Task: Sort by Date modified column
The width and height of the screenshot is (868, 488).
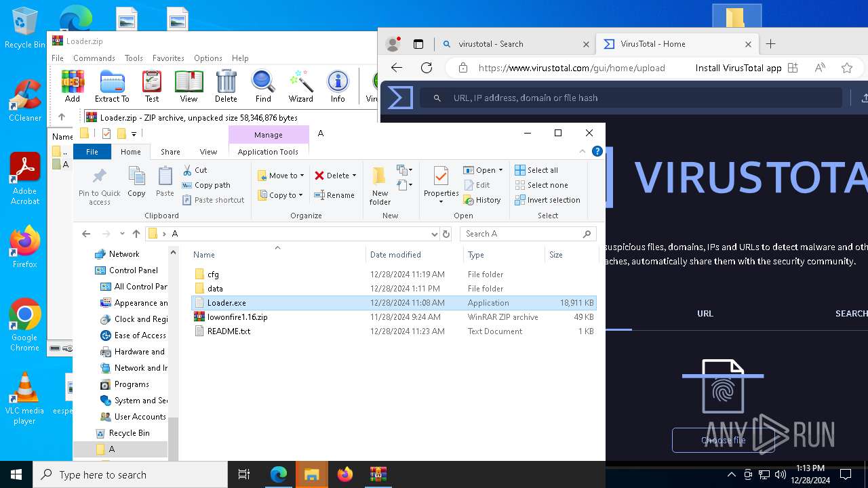Action: [x=414, y=255]
